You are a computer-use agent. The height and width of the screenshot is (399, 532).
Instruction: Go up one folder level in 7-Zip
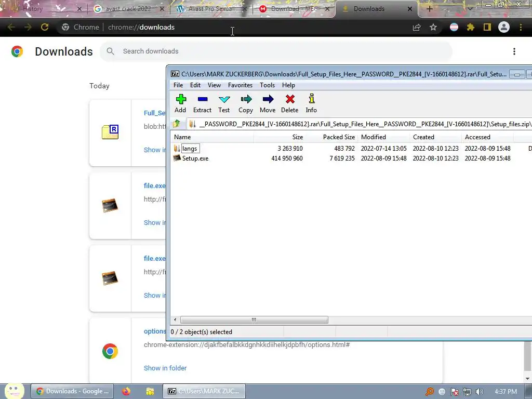(177, 124)
